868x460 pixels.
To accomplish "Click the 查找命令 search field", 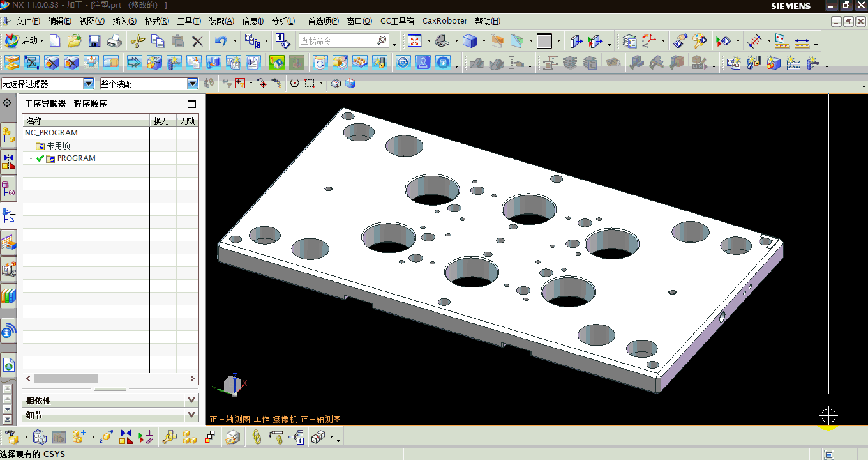I will tap(338, 41).
